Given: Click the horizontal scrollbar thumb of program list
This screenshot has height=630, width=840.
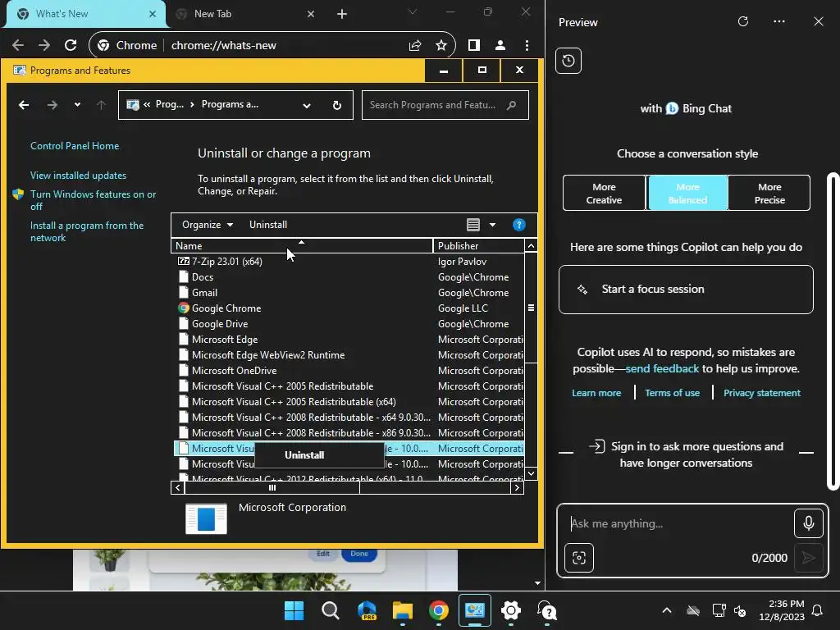Looking at the screenshot, I should (272, 487).
